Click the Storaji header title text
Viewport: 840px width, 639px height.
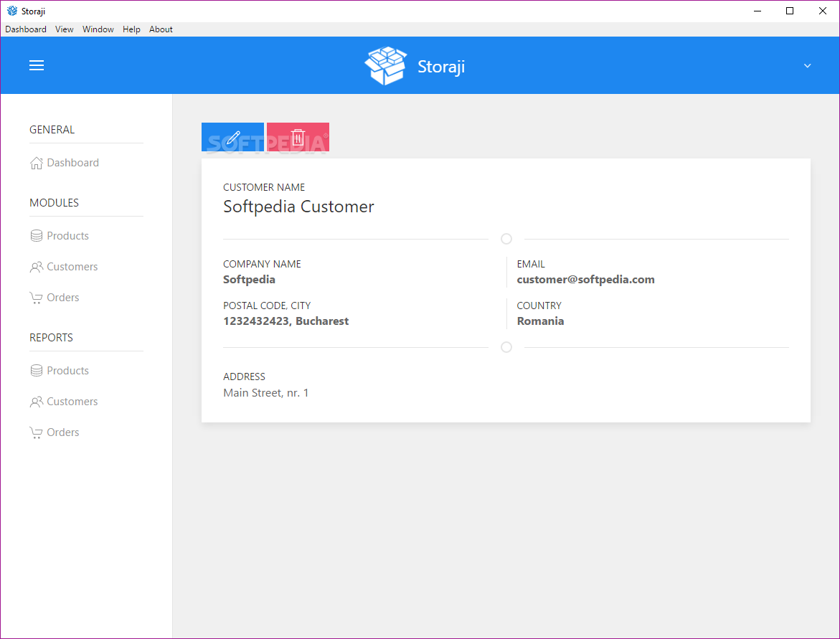click(x=441, y=67)
